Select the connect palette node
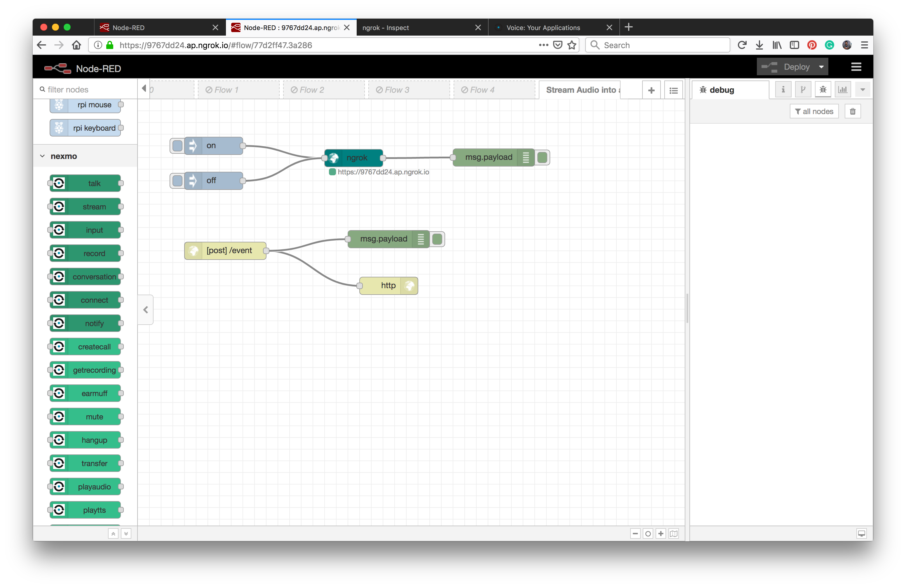This screenshot has height=588, width=906. [x=85, y=300]
